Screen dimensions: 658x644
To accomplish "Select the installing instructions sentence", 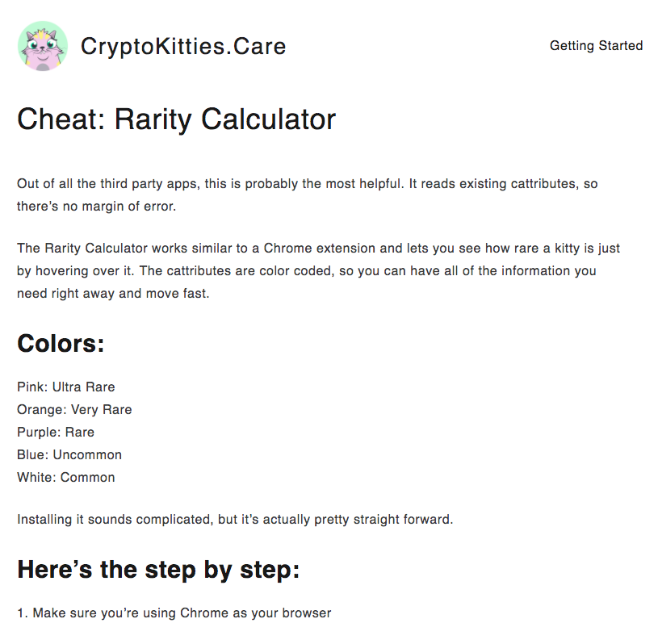I will pos(234,519).
